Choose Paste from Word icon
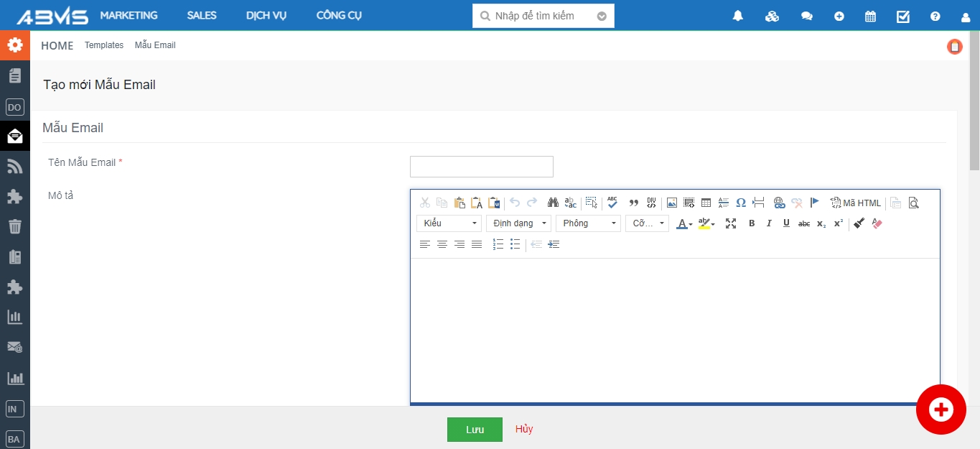 click(x=494, y=203)
